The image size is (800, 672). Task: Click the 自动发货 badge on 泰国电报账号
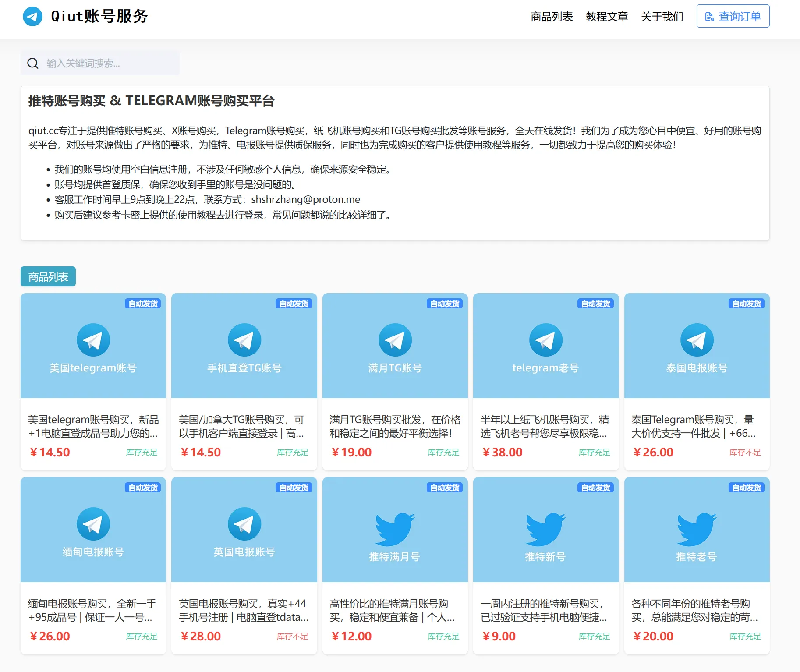746,303
